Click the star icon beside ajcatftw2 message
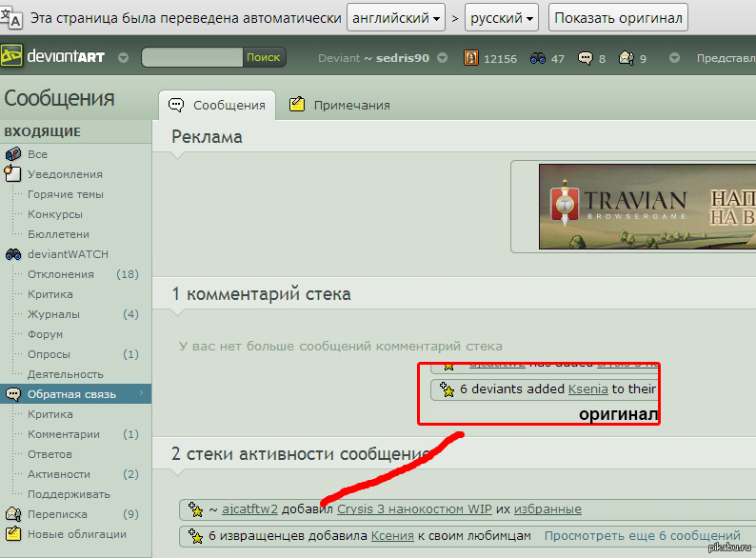756x558 pixels. click(x=195, y=509)
